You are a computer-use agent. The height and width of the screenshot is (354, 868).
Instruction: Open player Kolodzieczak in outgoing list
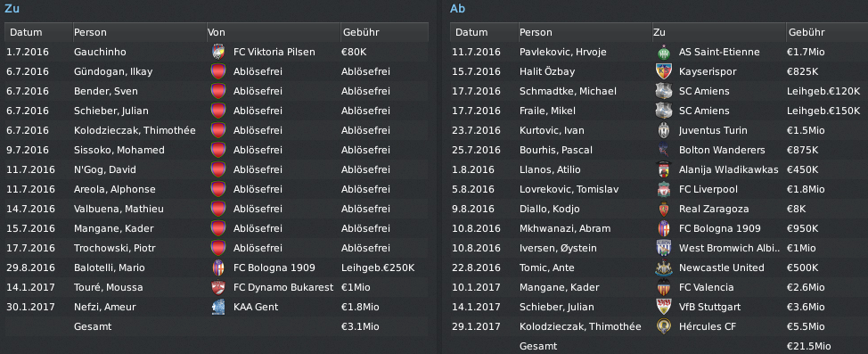[x=580, y=327]
